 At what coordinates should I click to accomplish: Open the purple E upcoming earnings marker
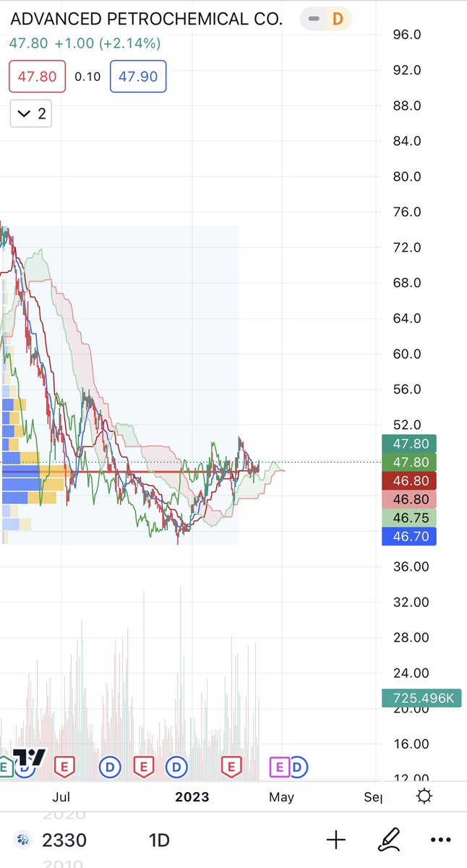(x=278, y=766)
